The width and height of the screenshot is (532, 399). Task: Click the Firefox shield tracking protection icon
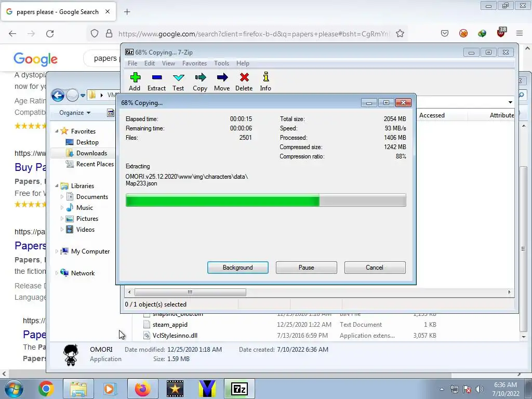click(x=95, y=33)
